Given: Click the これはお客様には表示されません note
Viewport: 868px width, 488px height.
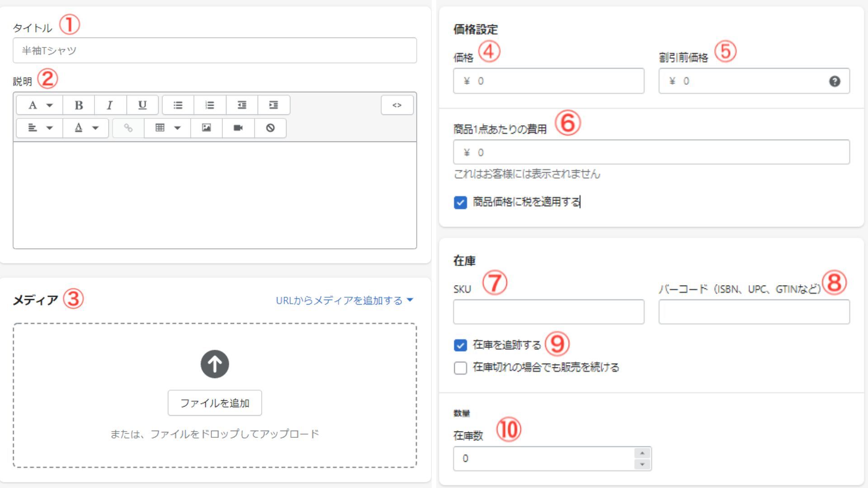Looking at the screenshot, I should (527, 174).
